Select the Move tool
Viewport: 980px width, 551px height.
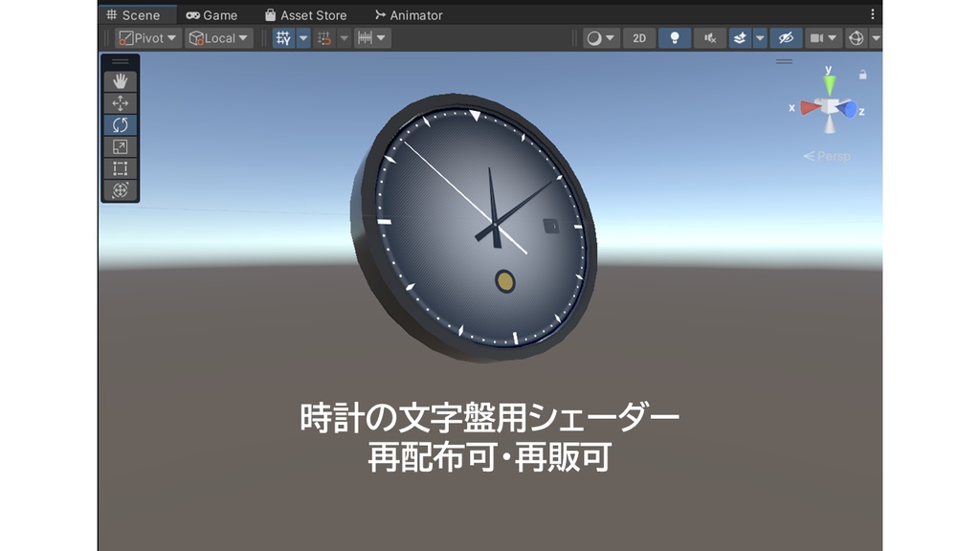pos(119,103)
